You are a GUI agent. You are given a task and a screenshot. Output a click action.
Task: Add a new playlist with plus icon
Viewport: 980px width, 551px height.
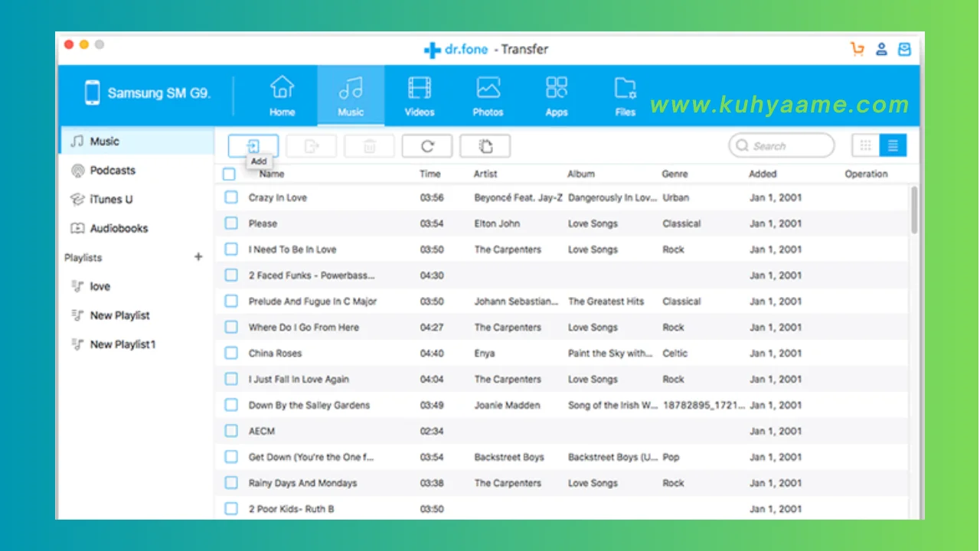198,257
